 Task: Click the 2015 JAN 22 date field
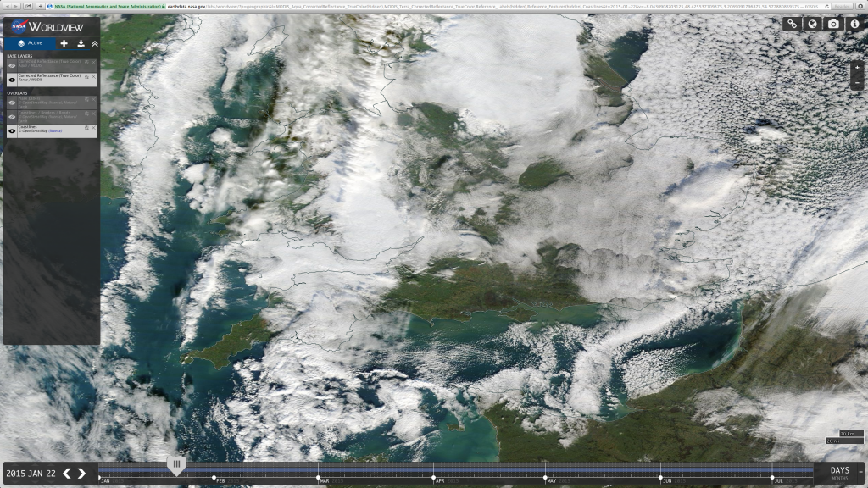pos(31,474)
